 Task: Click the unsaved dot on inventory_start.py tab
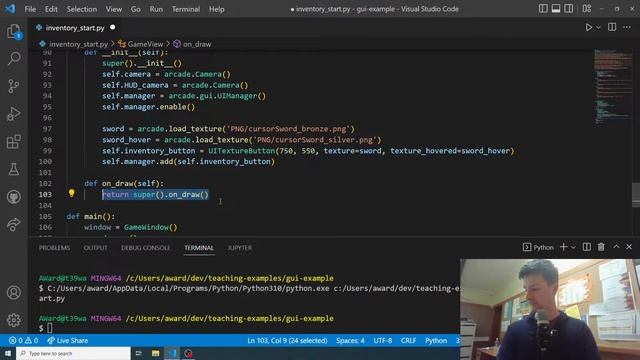pos(113,27)
